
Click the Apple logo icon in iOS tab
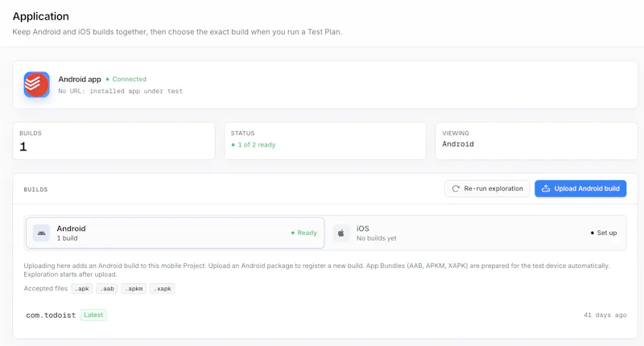341,233
